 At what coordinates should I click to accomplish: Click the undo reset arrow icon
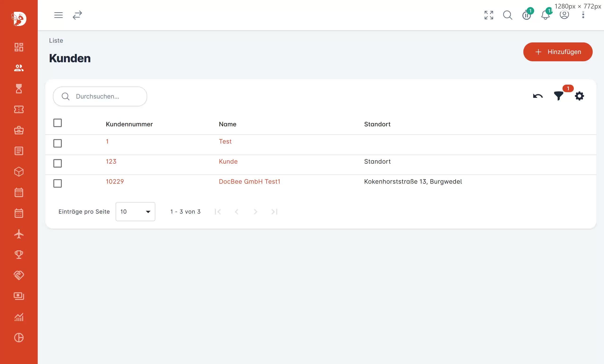coord(538,96)
